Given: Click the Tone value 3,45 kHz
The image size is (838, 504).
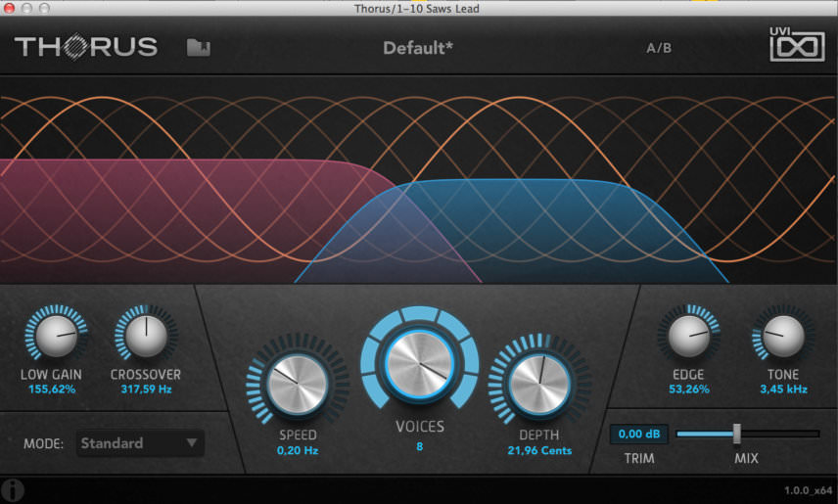Looking at the screenshot, I should pos(783,389).
